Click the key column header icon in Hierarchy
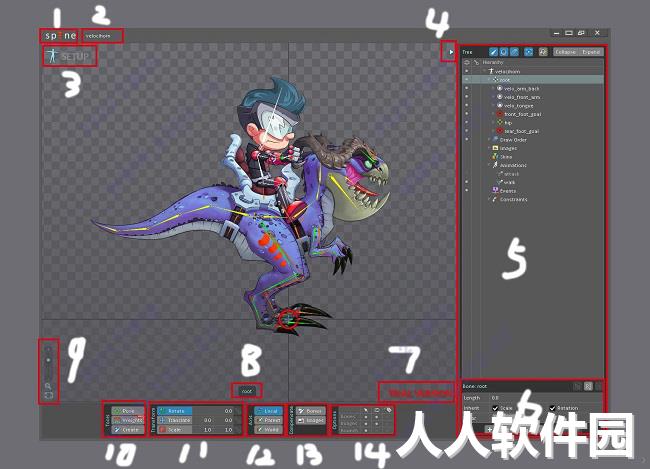This screenshot has height=469, width=650. tap(476, 62)
